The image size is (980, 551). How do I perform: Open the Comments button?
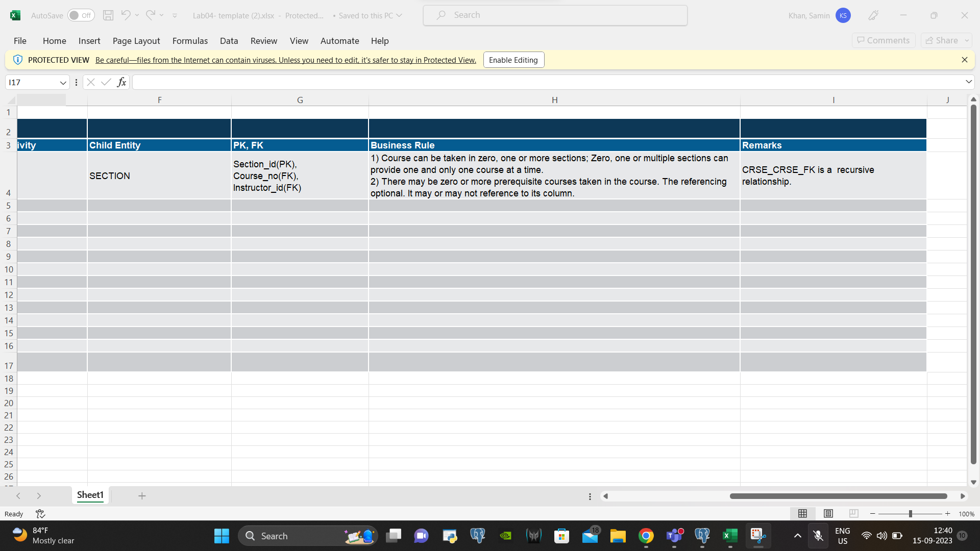click(884, 40)
